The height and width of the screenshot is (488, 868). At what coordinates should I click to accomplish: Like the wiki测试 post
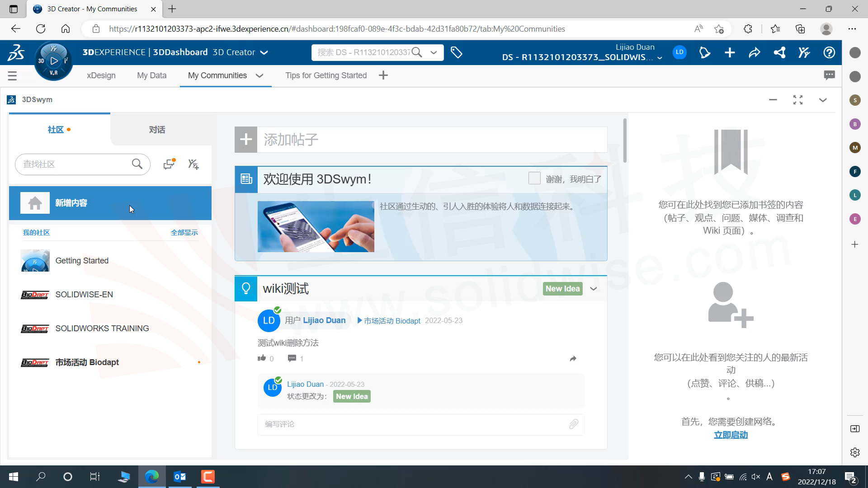(x=262, y=358)
